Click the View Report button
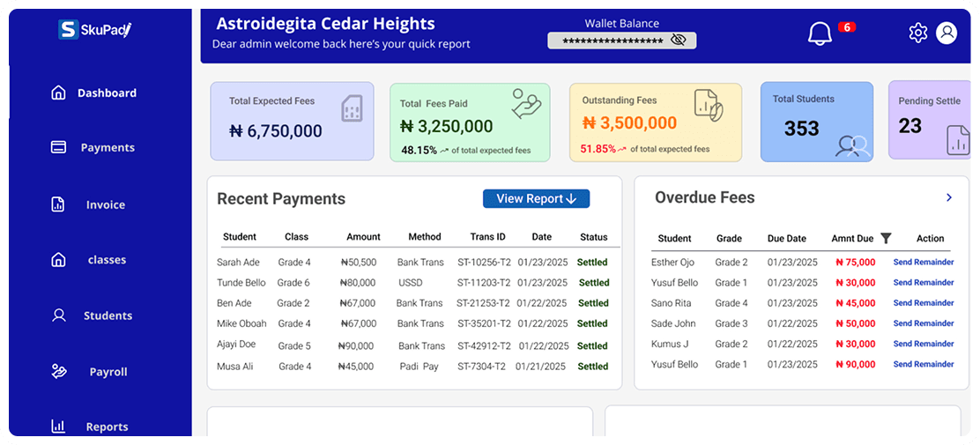 coord(536,199)
